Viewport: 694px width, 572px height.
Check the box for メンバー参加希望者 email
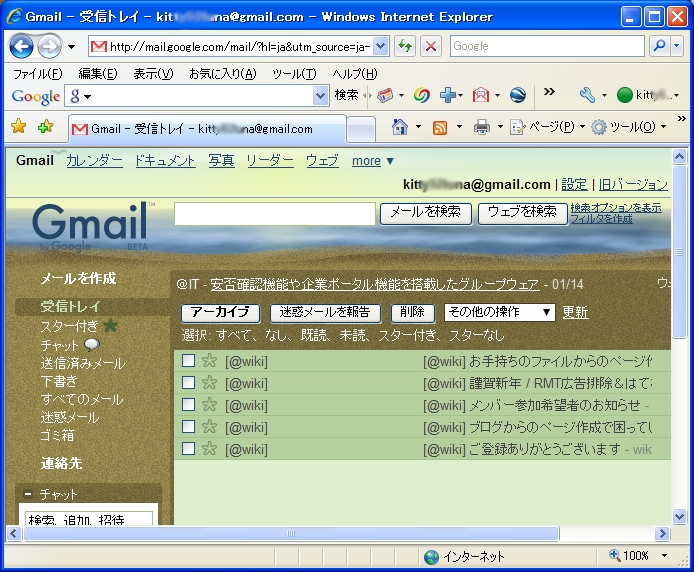coord(189,404)
